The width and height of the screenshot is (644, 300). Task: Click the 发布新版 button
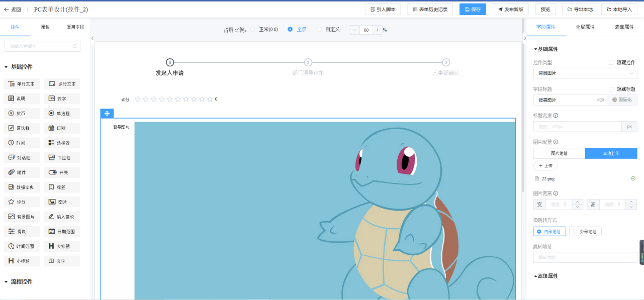click(511, 9)
